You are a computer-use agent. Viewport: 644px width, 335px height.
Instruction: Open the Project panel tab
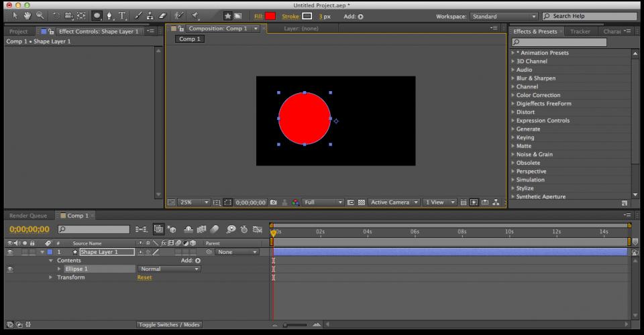(19, 31)
